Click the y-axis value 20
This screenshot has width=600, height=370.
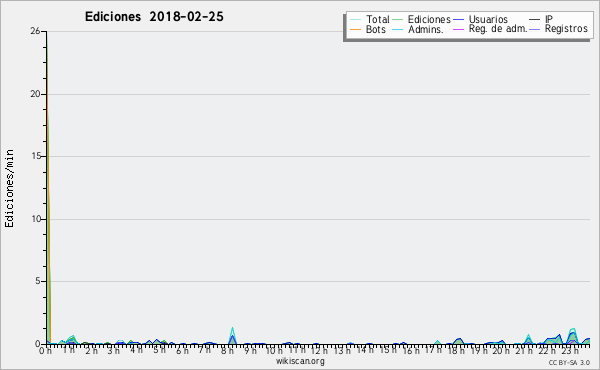click(35, 94)
